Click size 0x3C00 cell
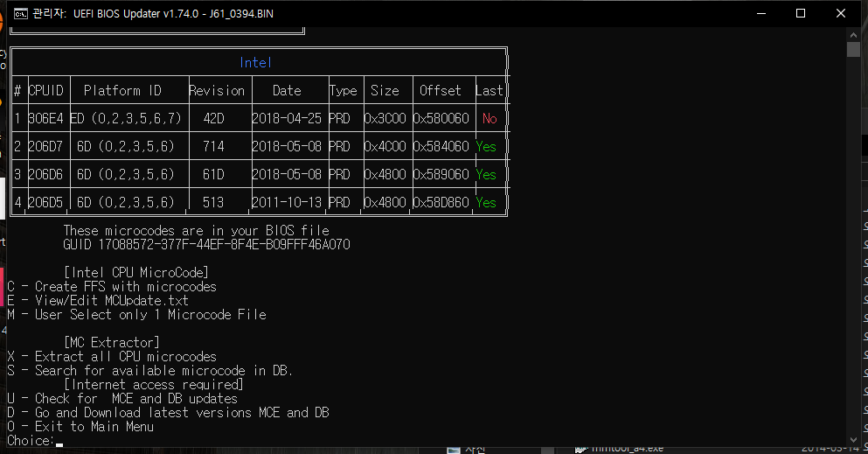Screen dimensions: 868x454 [385, 118]
